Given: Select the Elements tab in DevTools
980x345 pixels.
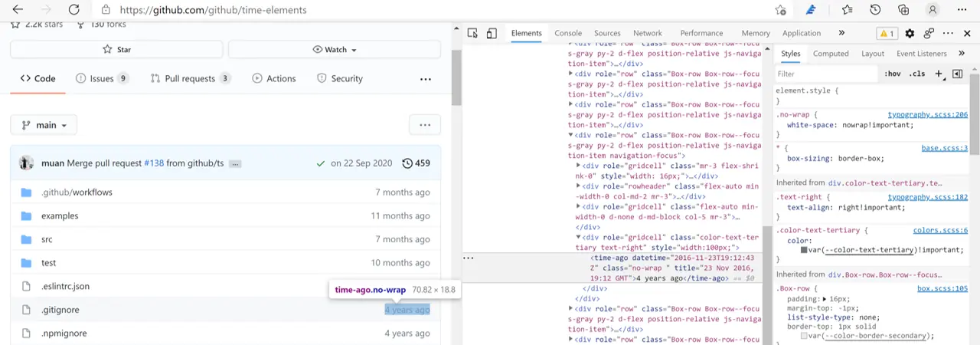Looking at the screenshot, I should [x=527, y=33].
